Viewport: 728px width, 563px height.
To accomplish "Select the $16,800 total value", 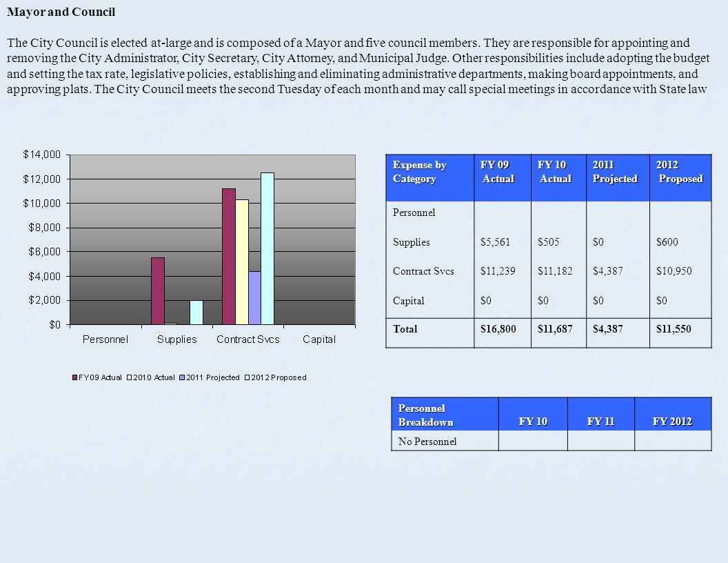I will 498,329.
